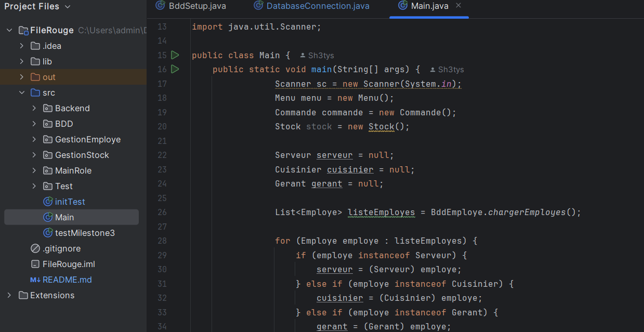Close the Main.java tab
644x332 pixels.
[x=458, y=6]
